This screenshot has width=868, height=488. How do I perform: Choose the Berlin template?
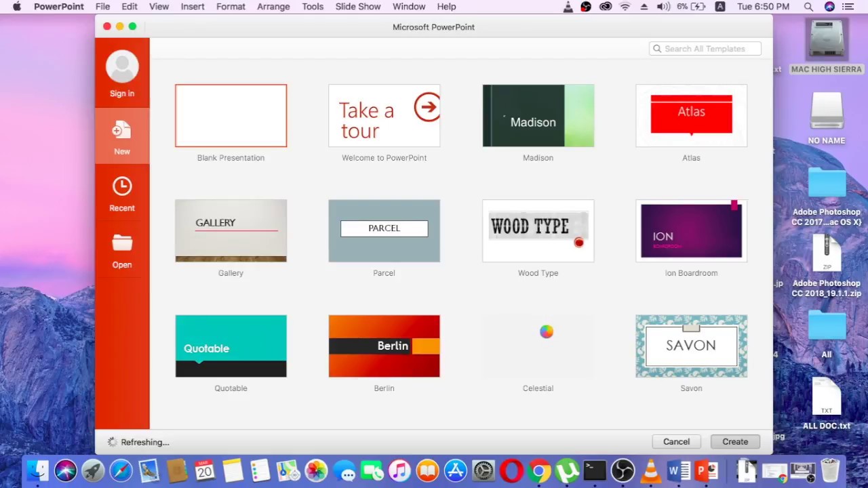point(384,346)
